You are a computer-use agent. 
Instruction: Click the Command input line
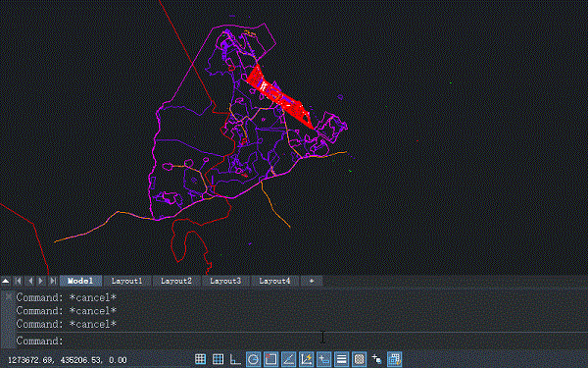click(x=300, y=341)
